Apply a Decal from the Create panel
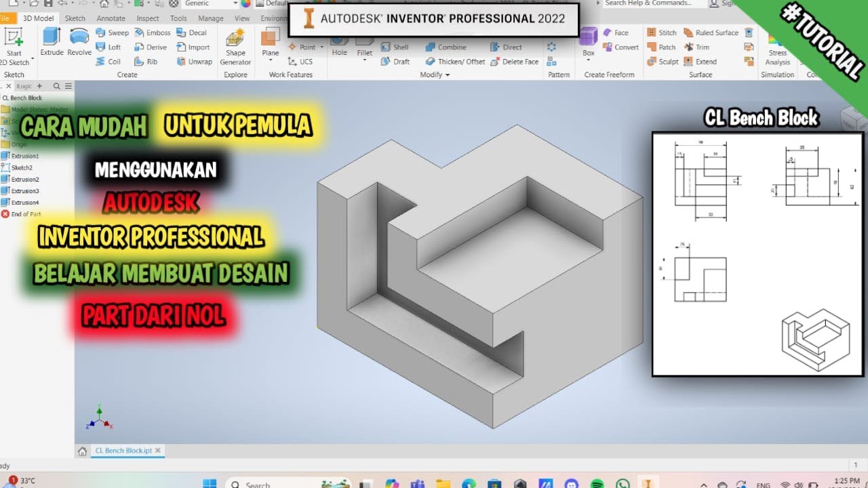Viewport: 868px width, 488px height. point(191,33)
